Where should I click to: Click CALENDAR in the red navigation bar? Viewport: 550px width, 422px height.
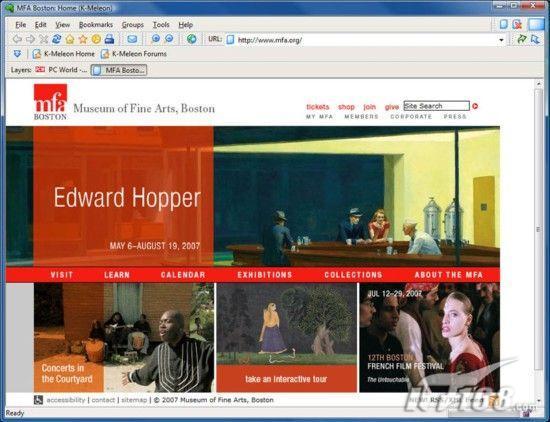[183, 275]
